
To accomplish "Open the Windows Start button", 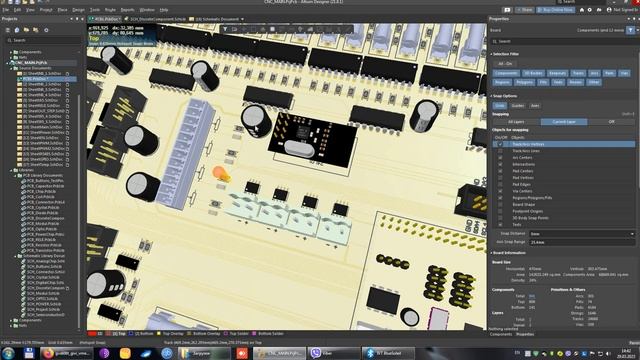I will [x=8, y=353].
